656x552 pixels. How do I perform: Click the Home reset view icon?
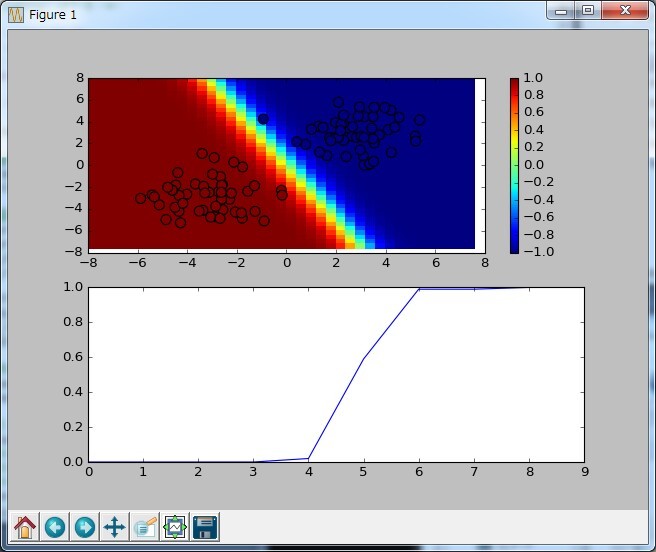coord(25,526)
